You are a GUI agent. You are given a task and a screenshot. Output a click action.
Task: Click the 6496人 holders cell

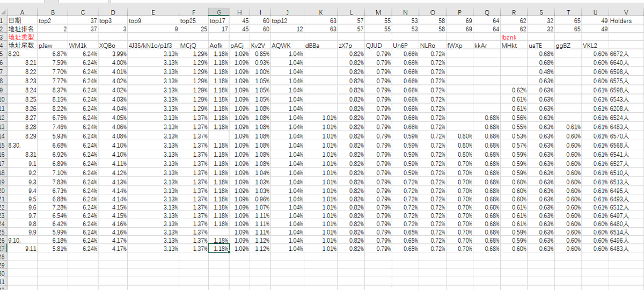pyautogui.click(x=626, y=240)
